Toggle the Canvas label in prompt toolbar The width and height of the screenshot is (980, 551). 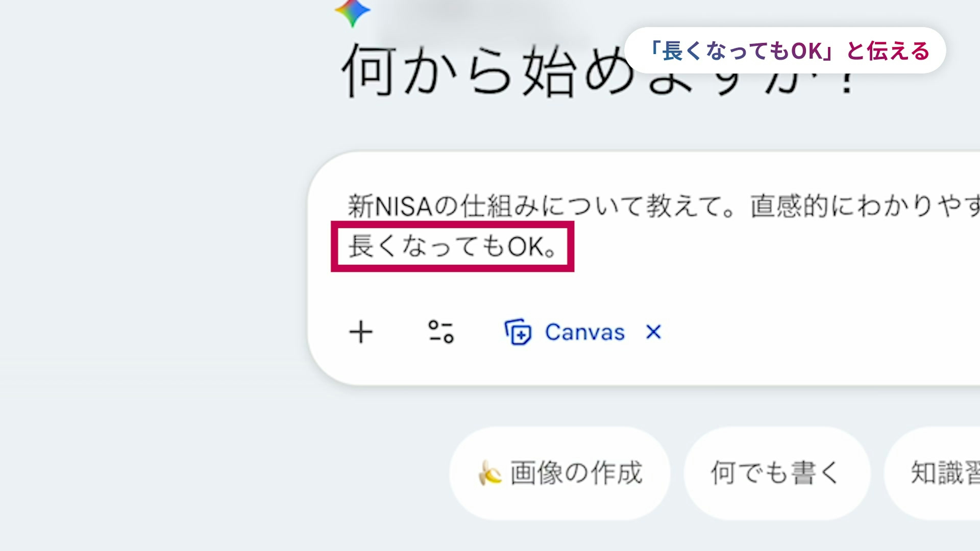[x=585, y=332]
